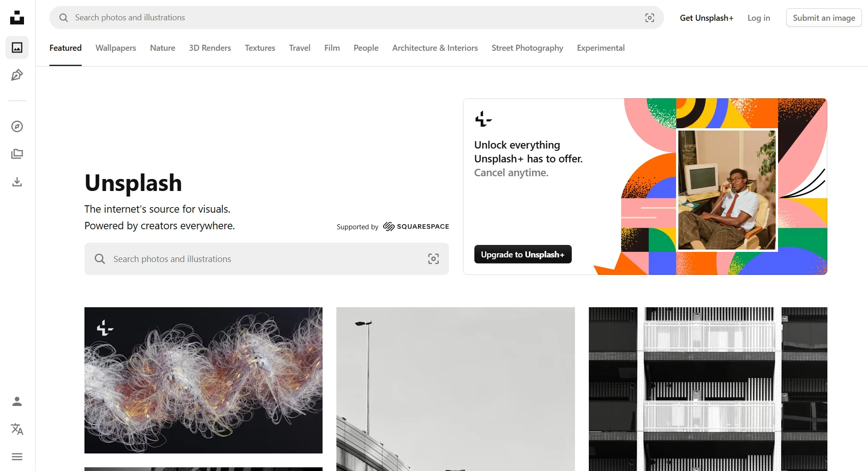Image resolution: width=868 pixels, height=471 pixels.
Task: Open the gray sky street lamp photo
Action: [x=455, y=389]
